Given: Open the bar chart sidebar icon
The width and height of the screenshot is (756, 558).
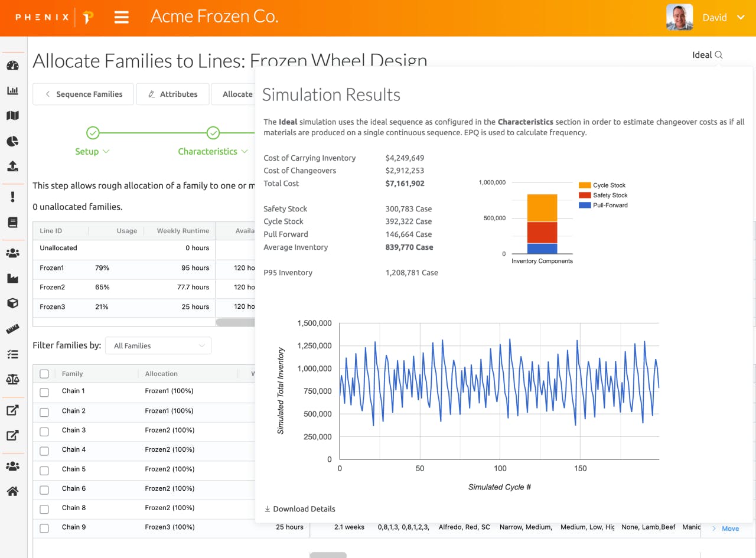Looking at the screenshot, I should pos(12,90).
